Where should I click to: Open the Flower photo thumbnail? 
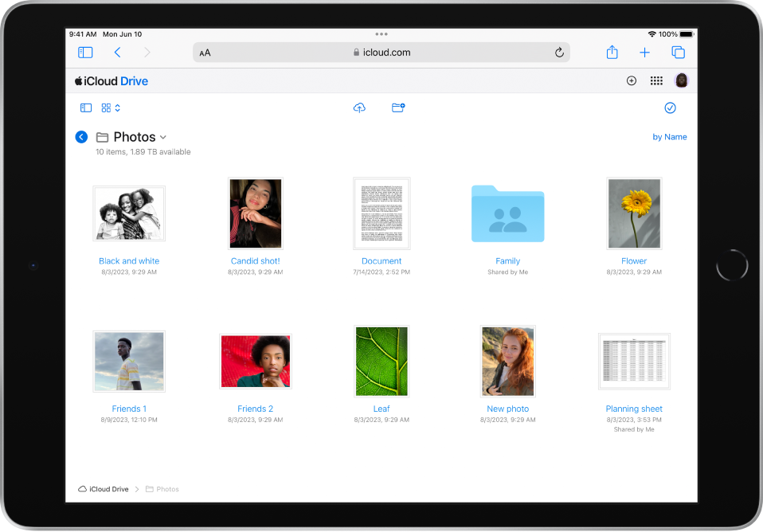coord(634,213)
